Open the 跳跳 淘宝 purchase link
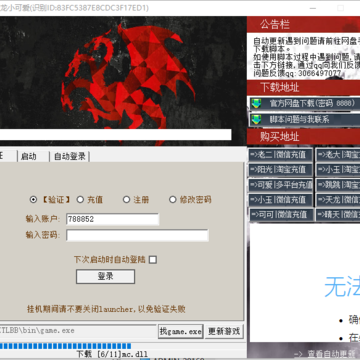Viewport: 360px width, 360px height. (x=338, y=184)
